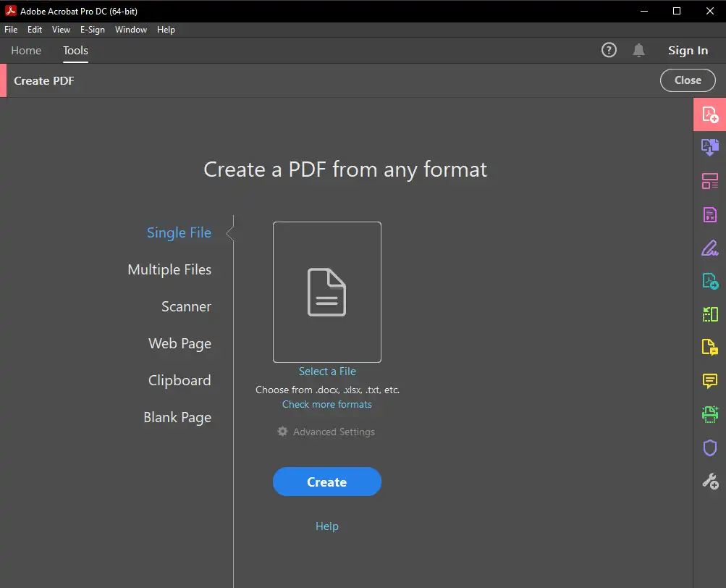Open the Window menu
Image resolution: width=726 pixels, height=588 pixels.
click(x=131, y=30)
